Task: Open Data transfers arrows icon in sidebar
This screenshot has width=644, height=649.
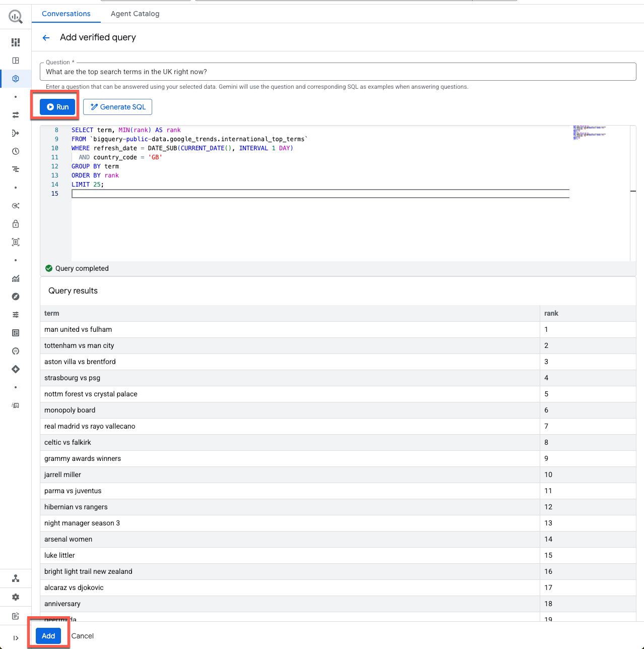Action: (16, 115)
